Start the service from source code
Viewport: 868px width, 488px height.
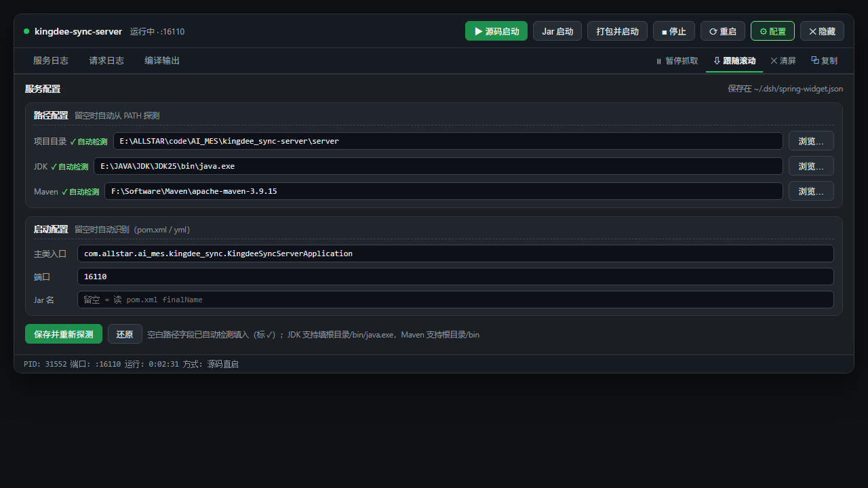496,31
